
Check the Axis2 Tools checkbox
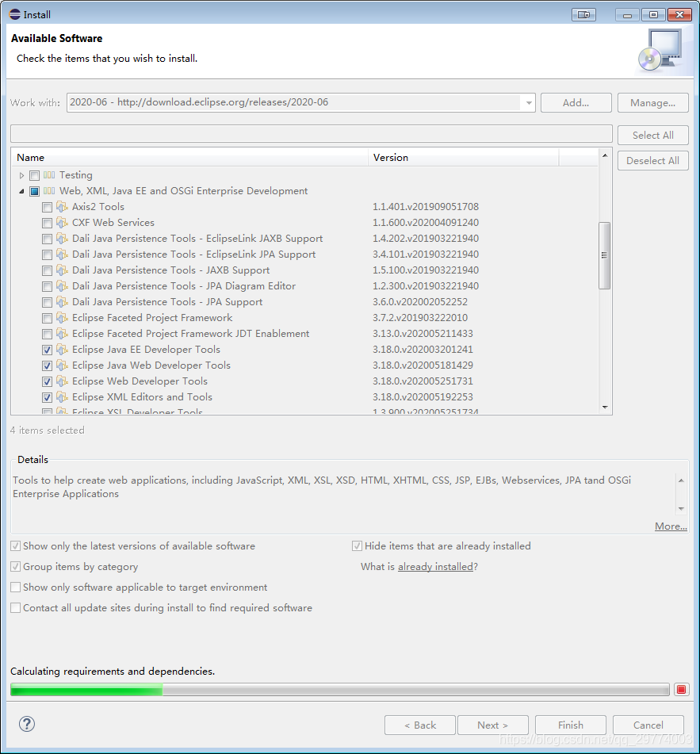[x=47, y=207]
